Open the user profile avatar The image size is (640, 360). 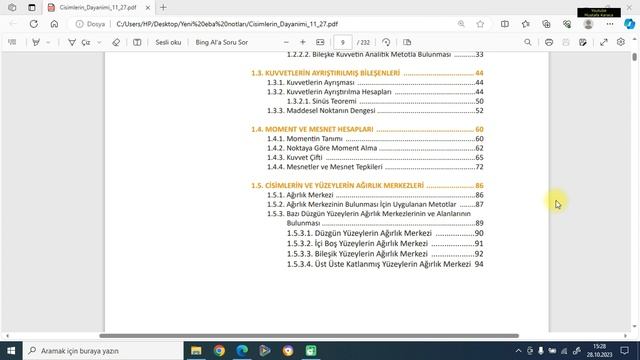[588, 24]
